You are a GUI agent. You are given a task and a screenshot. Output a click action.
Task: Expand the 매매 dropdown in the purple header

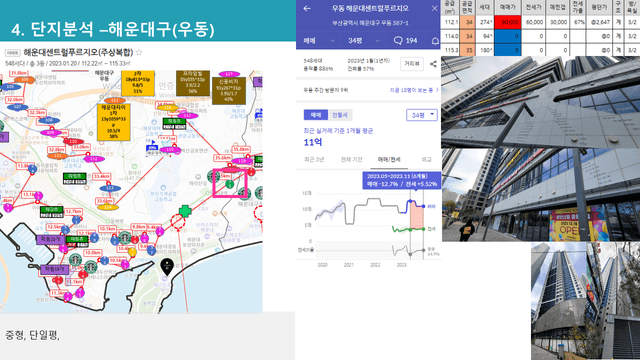click(x=319, y=40)
